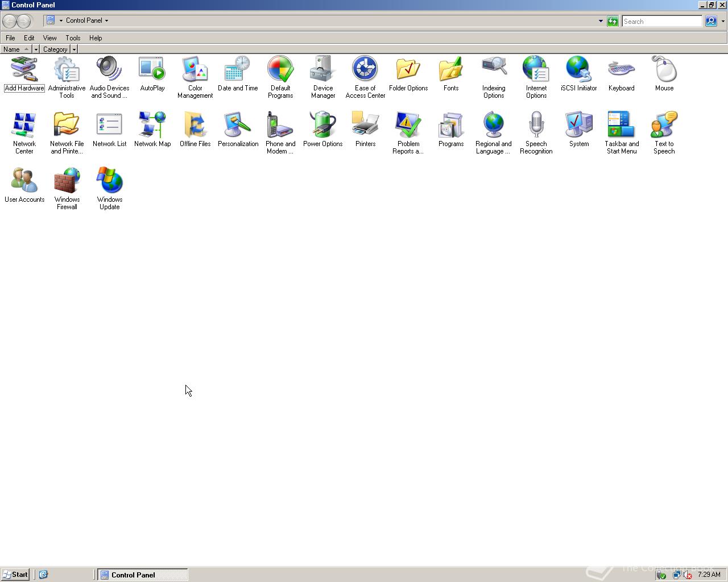Click the 7:29 AM system clock
728x582 pixels.
coord(709,575)
